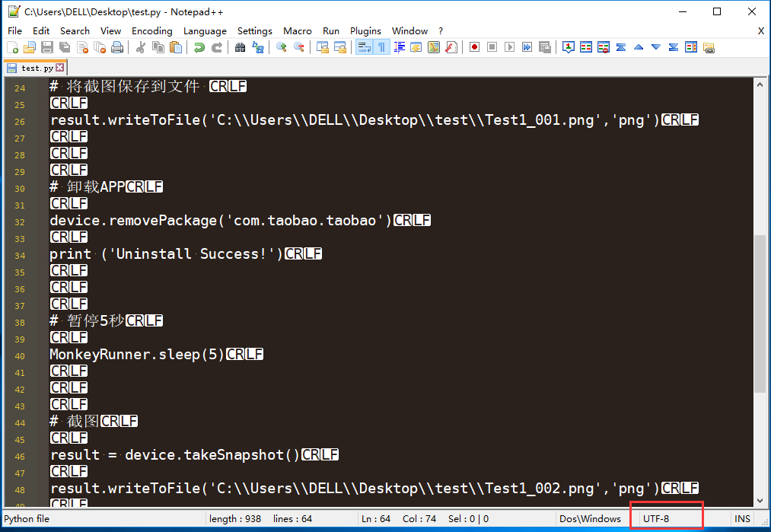
Task: Click the scroll up arrow of vertical scrollbar
Action: [x=760, y=84]
